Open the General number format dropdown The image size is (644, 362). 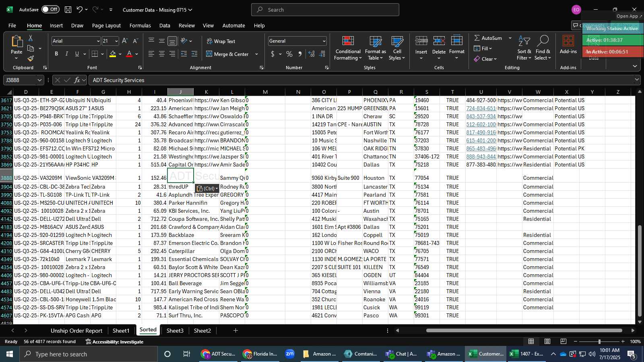pos(324,41)
